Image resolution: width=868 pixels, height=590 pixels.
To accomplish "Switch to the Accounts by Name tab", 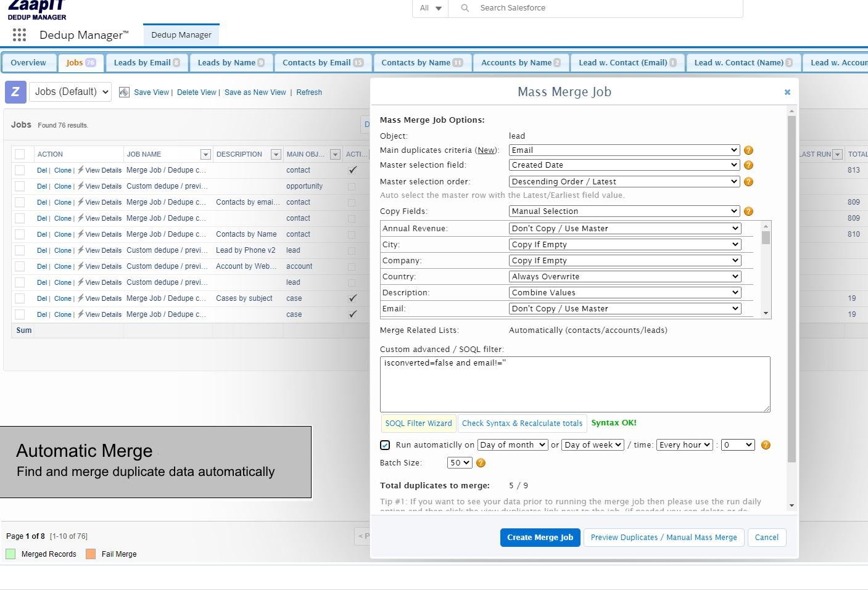I will 521,63.
